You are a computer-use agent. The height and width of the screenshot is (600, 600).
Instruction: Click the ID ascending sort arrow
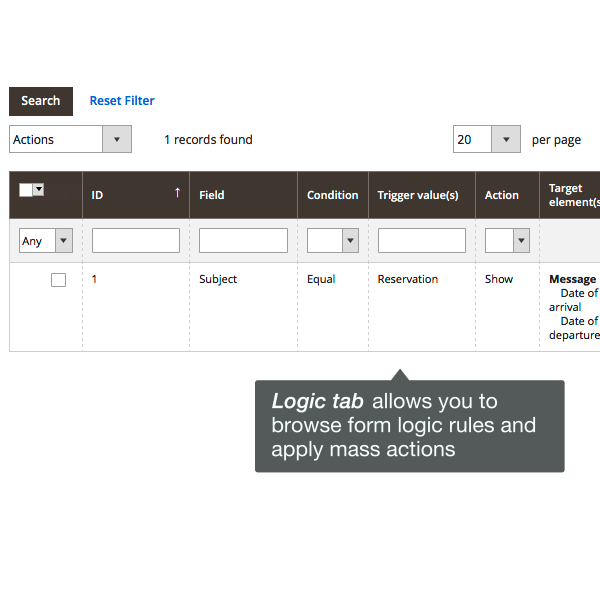click(x=177, y=192)
